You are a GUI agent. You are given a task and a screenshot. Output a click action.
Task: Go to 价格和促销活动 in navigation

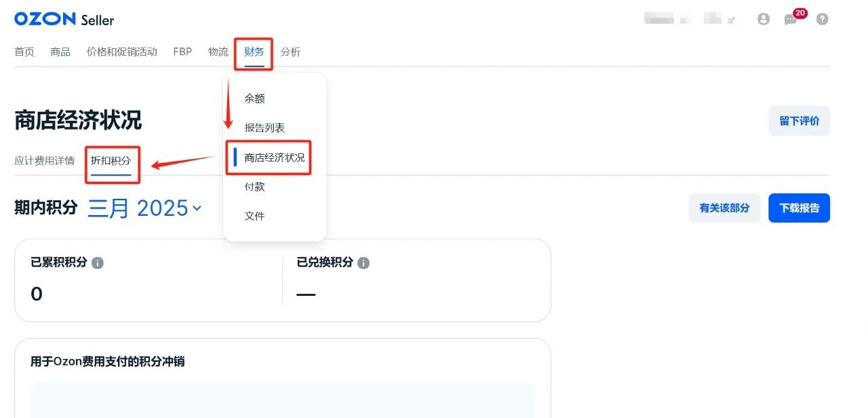122,52
